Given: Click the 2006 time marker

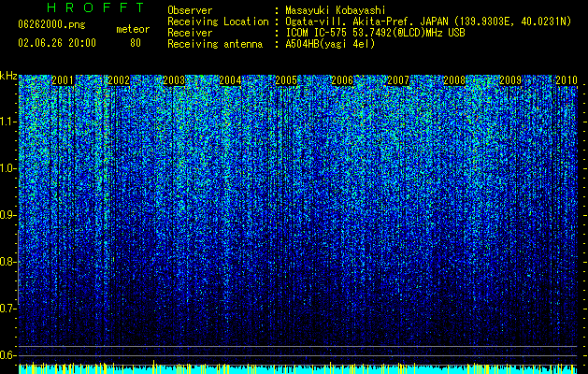Looking at the screenshot, I should click(x=342, y=80).
